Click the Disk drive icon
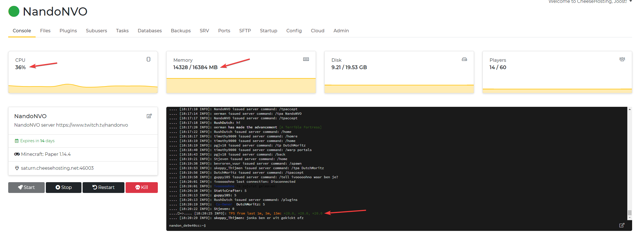Image resolution: width=644 pixels, height=236 pixels. (464, 59)
